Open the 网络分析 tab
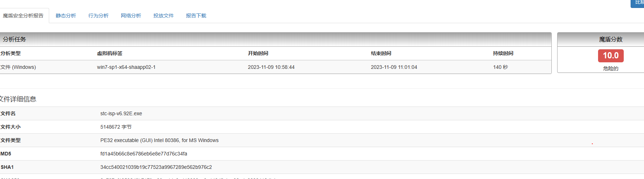Screen dimensions: 644x179 coord(131,16)
